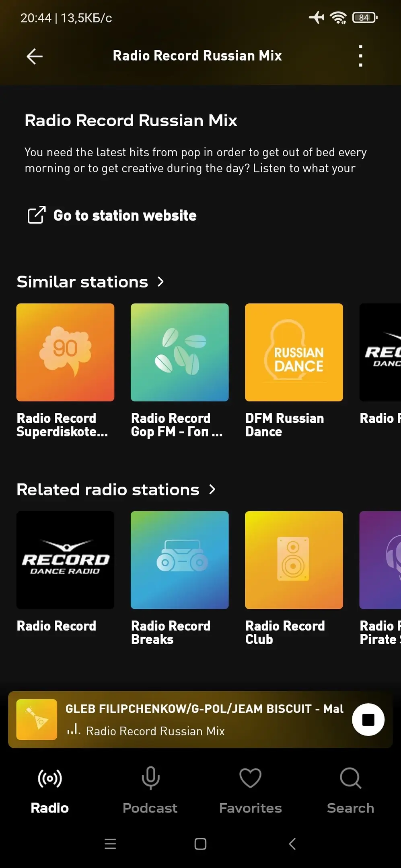Expand Related radio stations chevron
This screenshot has height=868, width=401.
coord(212,489)
